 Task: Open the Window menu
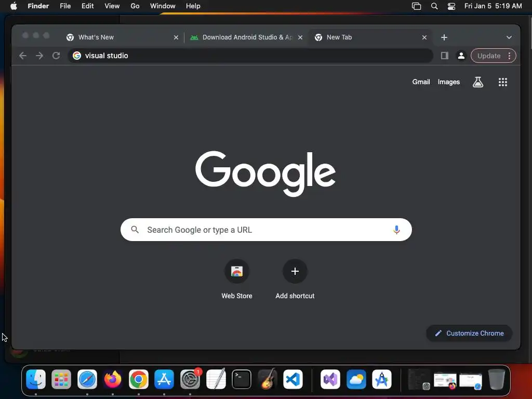click(163, 6)
